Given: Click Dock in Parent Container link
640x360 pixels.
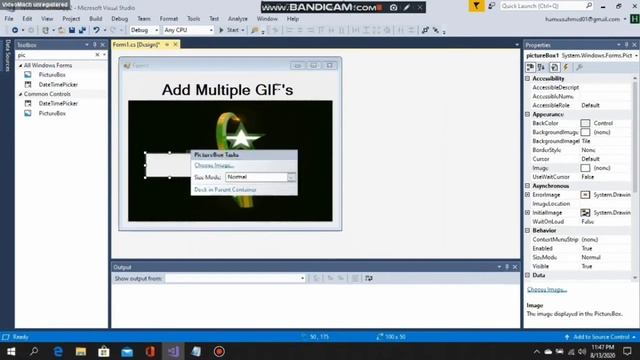Looking at the screenshot, I should coord(225,190).
